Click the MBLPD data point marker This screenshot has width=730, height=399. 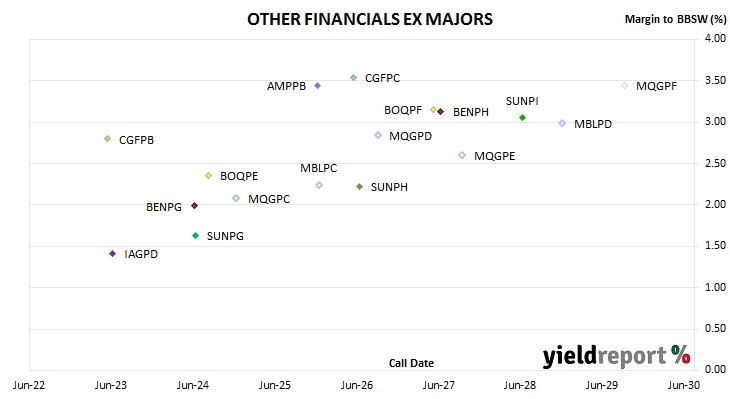pyautogui.click(x=562, y=123)
